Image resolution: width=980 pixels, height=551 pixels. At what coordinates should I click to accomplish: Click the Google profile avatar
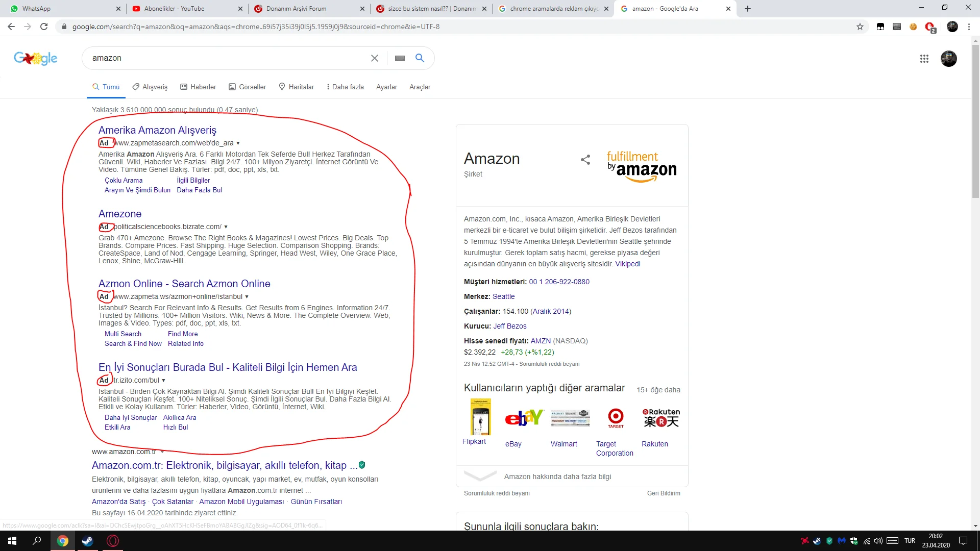pos(949,59)
